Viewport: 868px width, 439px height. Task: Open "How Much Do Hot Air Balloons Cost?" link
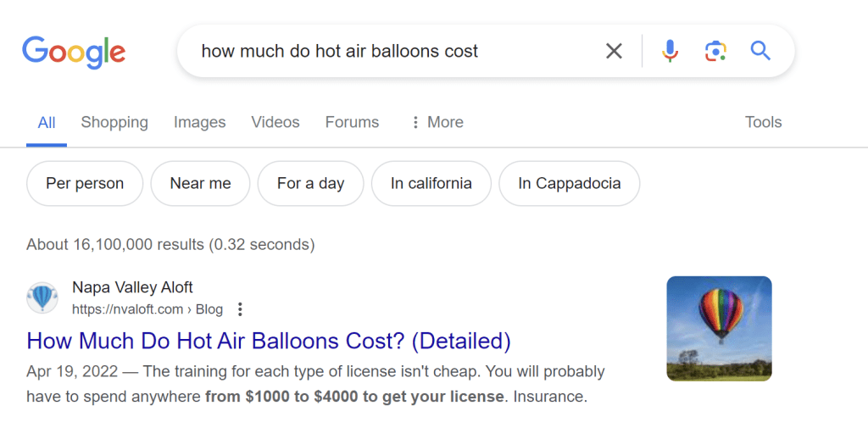[x=269, y=341]
